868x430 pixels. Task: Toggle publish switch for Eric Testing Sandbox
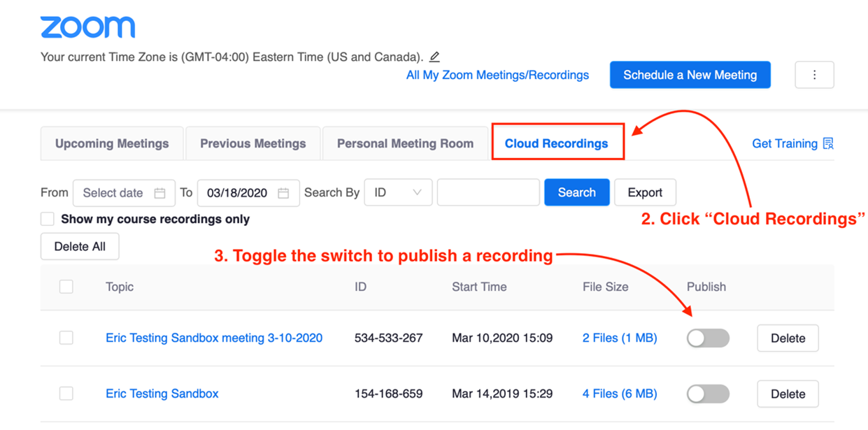coord(707,394)
